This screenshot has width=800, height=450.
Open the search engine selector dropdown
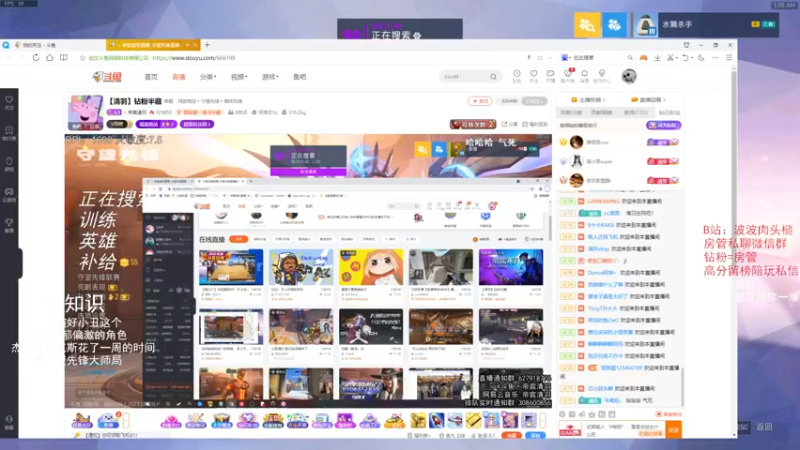[566, 58]
